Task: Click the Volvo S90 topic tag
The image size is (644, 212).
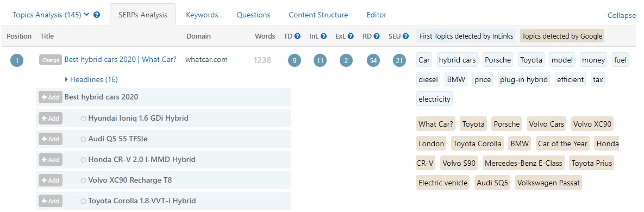Action: pos(459,163)
